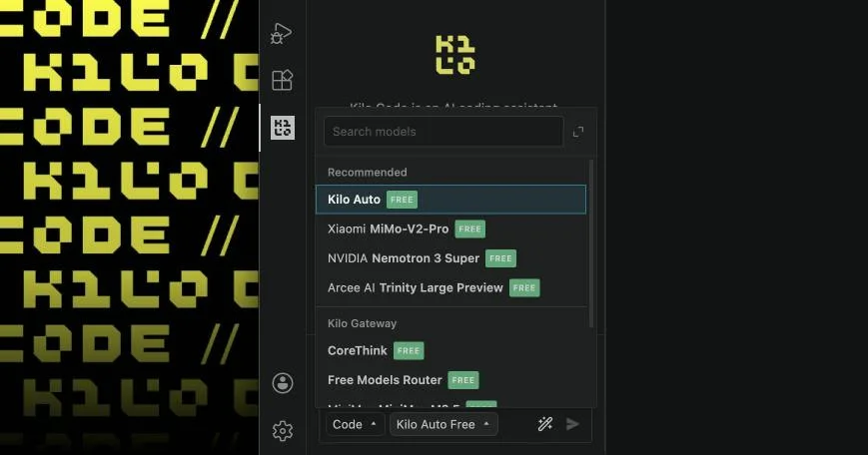The width and height of the screenshot is (868, 455).
Task: Select the Kilo Auto model
Action: click(x=450, y=199)
